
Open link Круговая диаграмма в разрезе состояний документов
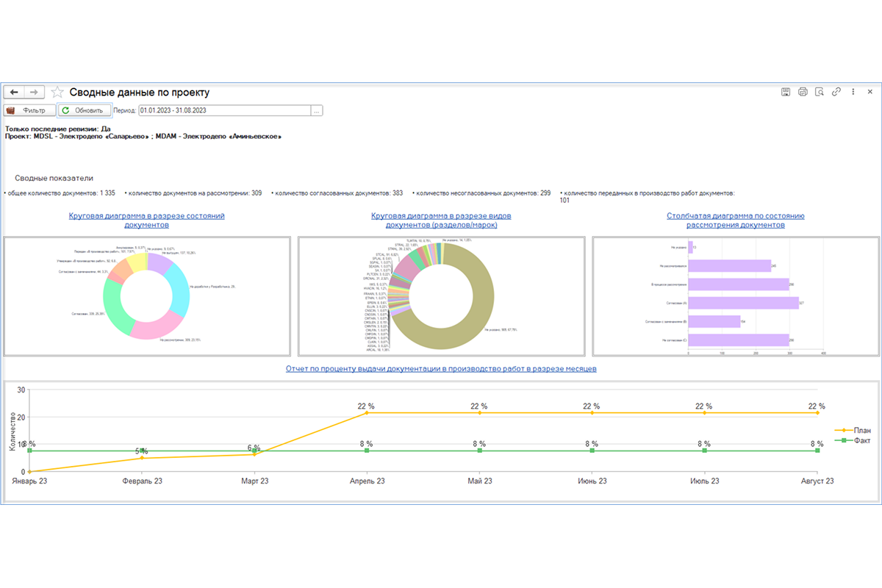click(x=147, y=220)
